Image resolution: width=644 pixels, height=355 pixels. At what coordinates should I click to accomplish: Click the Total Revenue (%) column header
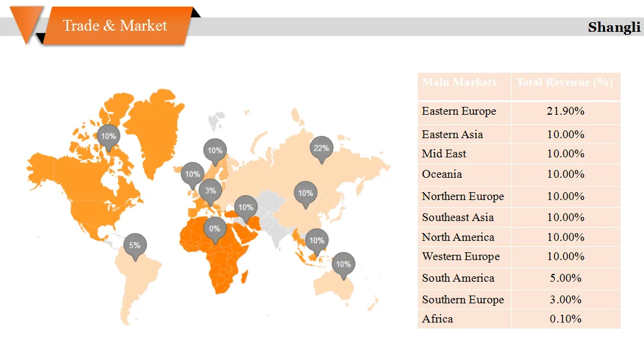tap(564, 83)
